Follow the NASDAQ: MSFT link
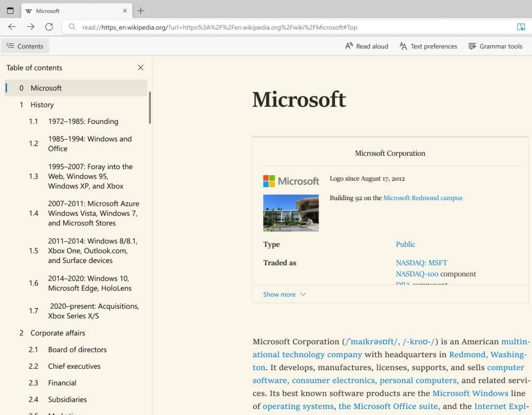The height and width of the screenshot is (415, 532). click(422, 263)
